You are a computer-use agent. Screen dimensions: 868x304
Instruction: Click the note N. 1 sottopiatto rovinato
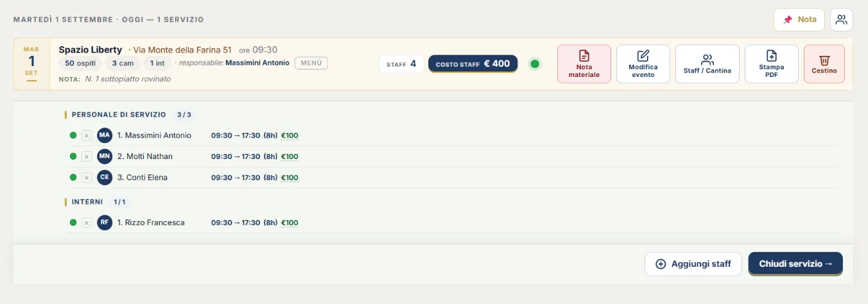click(x=128, y=79)
